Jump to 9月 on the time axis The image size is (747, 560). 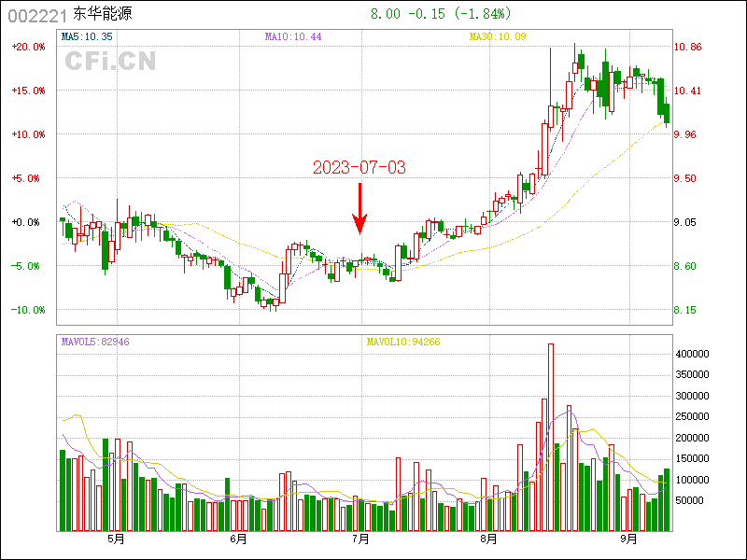click(x=629, y=539)
